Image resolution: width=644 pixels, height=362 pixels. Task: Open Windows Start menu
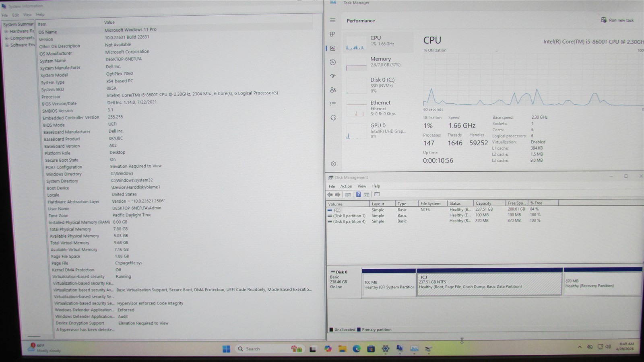(226, 349)
